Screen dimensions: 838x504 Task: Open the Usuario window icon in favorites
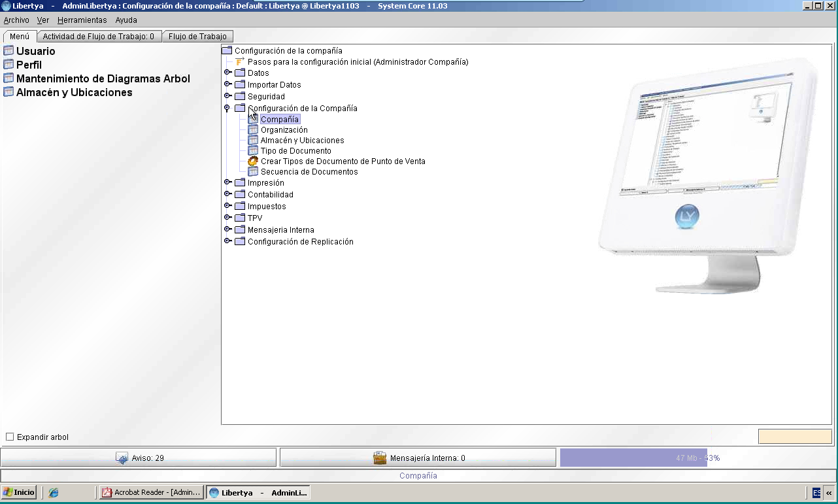point(8,50)
